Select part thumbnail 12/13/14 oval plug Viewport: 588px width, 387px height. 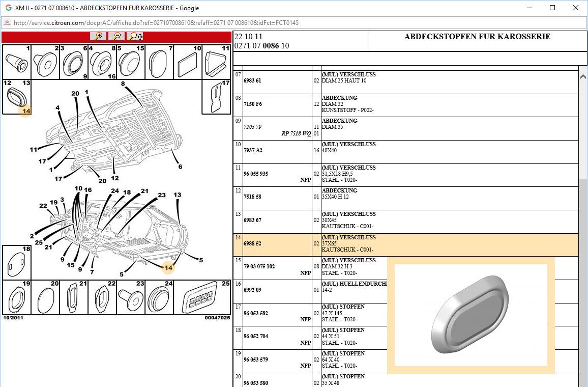coord(17,96)
